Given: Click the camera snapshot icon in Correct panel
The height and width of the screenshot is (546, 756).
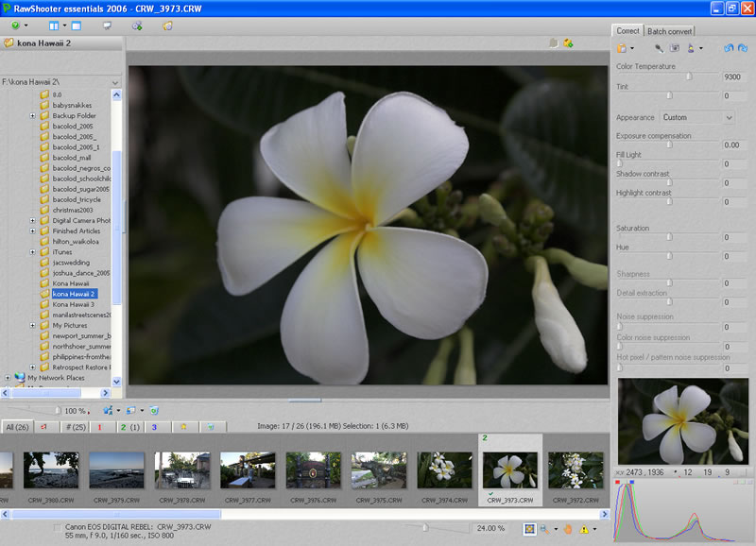Looking at the screenshot, I should point(674,47).
